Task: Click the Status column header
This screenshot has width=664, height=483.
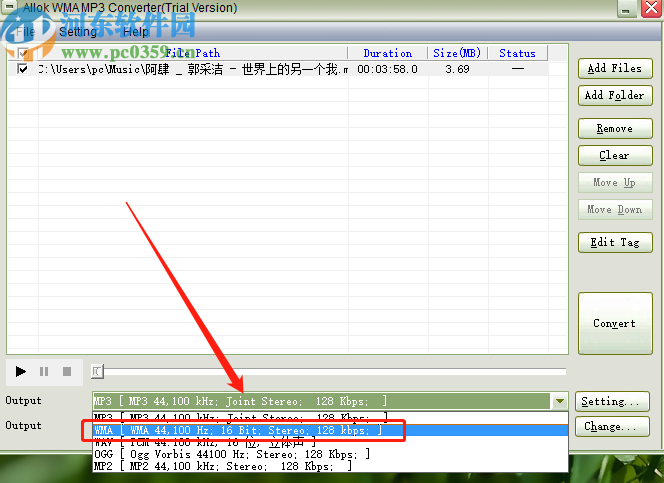Action: coord(517,53)
